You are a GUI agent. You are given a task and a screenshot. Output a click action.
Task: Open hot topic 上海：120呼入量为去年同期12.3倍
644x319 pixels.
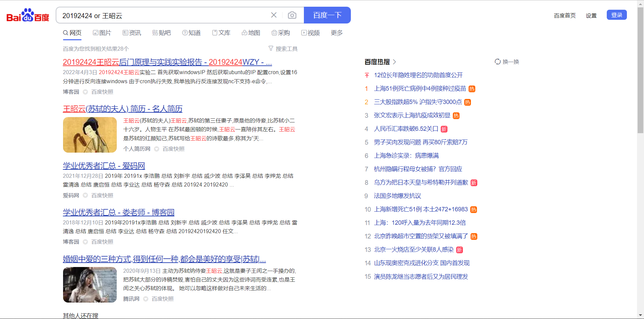point(420,223)
